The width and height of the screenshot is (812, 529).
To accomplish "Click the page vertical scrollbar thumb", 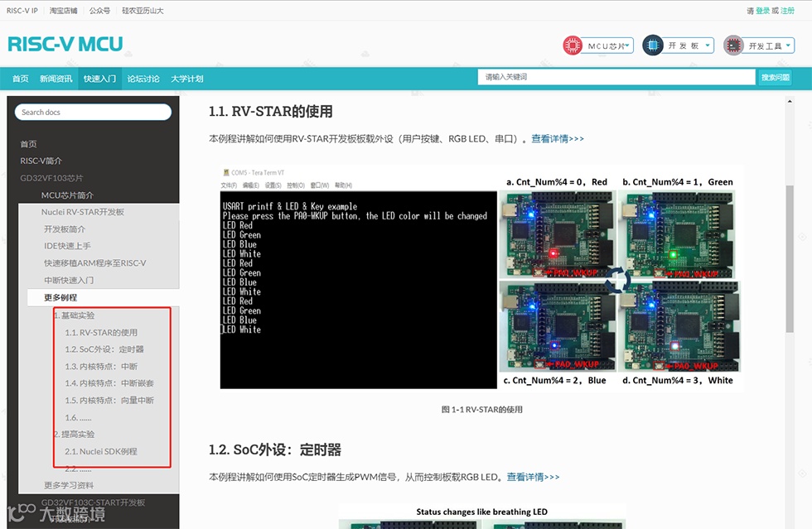I will point(790,259).
